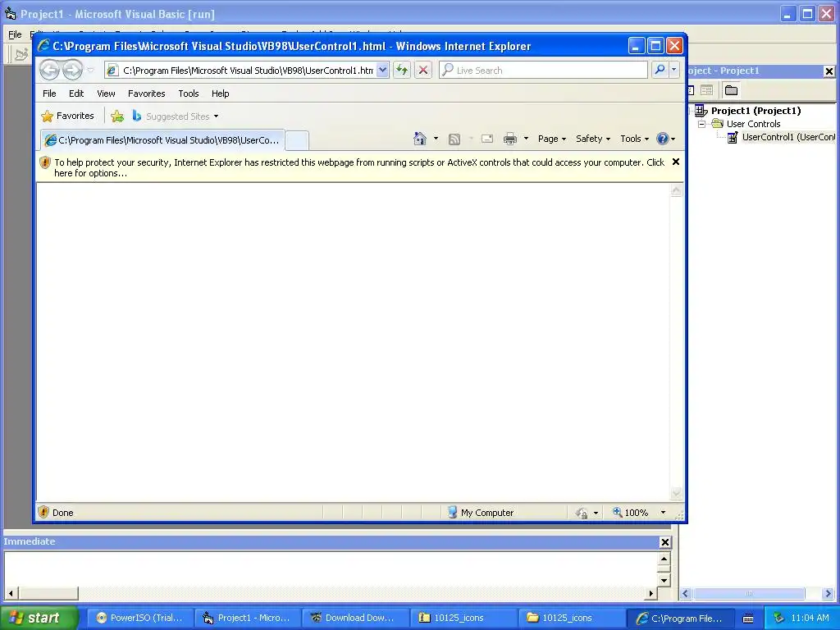Open the zoom level dropdown arrow

click(x=663, y=513)
